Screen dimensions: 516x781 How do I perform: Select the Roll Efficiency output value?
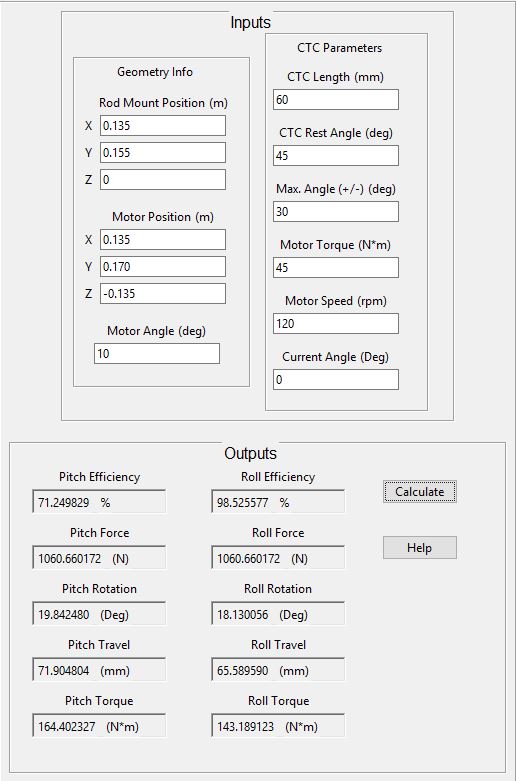pos(278,502)
